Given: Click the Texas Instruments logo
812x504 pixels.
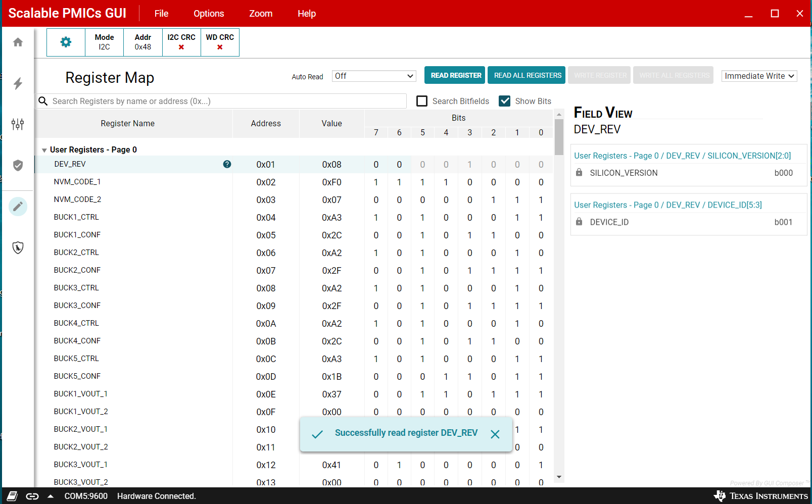Looking at the screenshot, I should point(761,496).
